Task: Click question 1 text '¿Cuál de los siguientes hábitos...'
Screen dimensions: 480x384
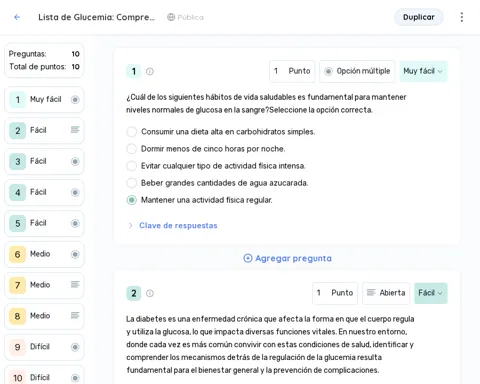Action: (x=266, y=103)
